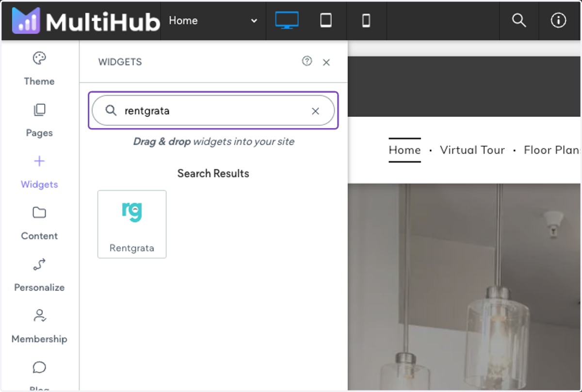Open the Virtual Tour navigation link
This screenshot has height=392, width=582.
point(472,150)
